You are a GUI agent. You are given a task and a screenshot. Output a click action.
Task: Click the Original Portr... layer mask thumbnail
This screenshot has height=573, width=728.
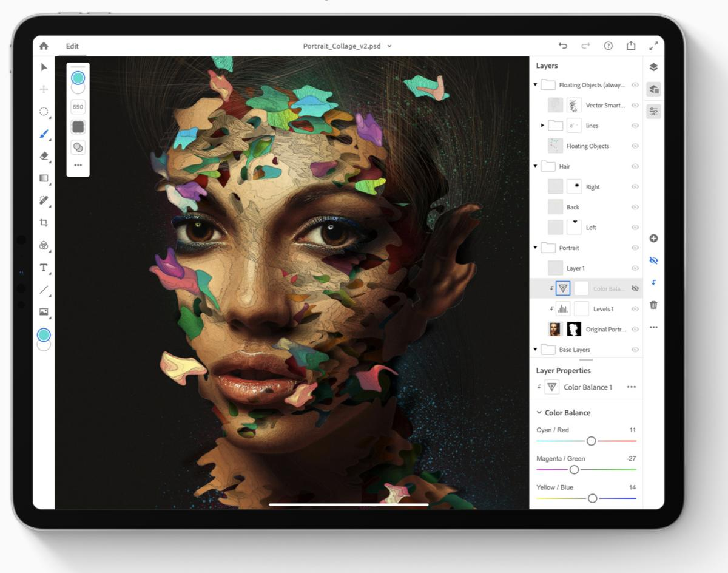click(574, 329)
